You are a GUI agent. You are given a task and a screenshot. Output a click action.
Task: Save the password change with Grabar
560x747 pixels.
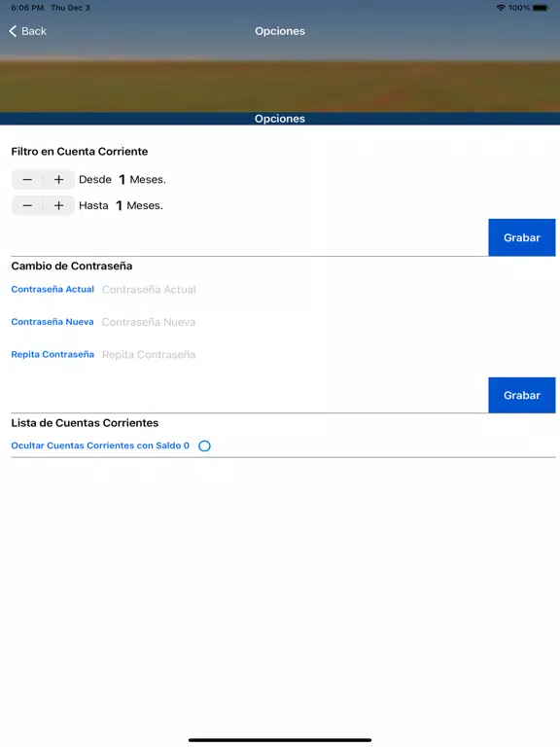pyautogui.click(x=522, y=395)
